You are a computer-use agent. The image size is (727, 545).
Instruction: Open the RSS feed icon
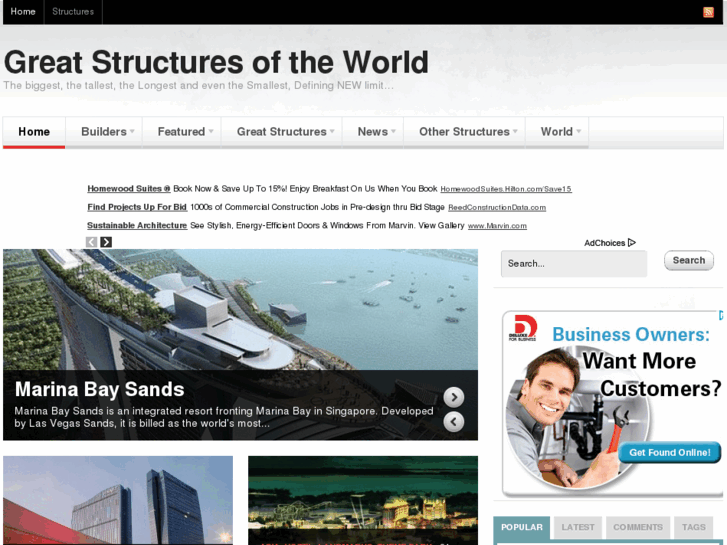pos(708,12)
